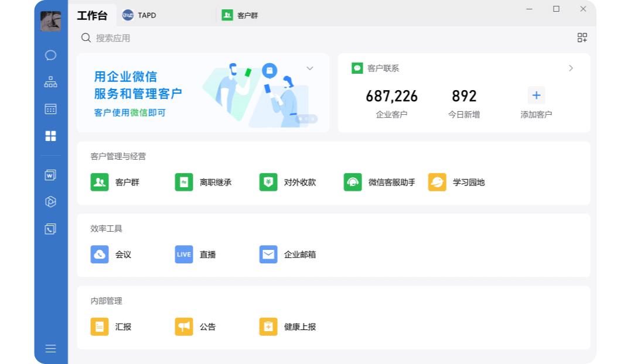631x364 pixels.
Task: Open the Contacts organization chart icon
Action: click(50, 82)
